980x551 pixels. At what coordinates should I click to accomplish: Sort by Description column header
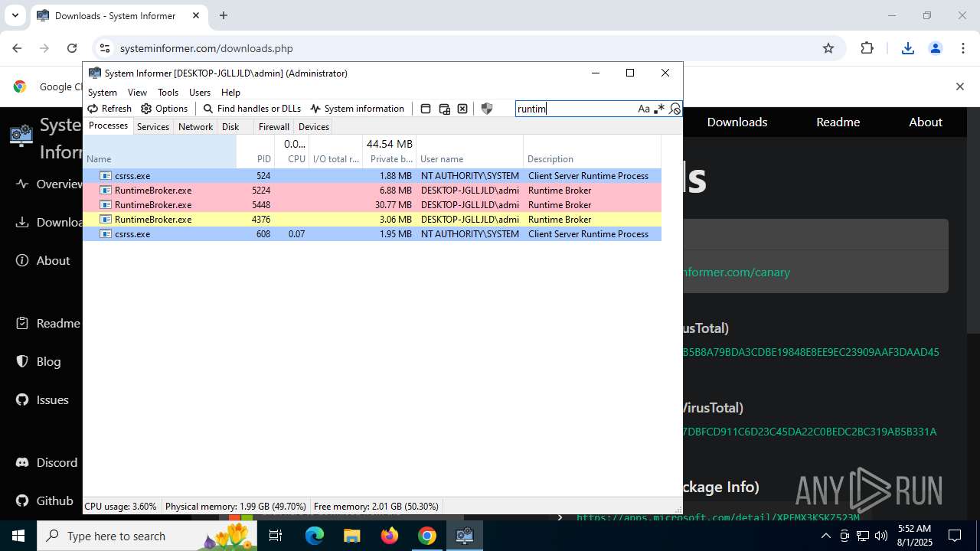pyautogui.click(x=592, y=152)
